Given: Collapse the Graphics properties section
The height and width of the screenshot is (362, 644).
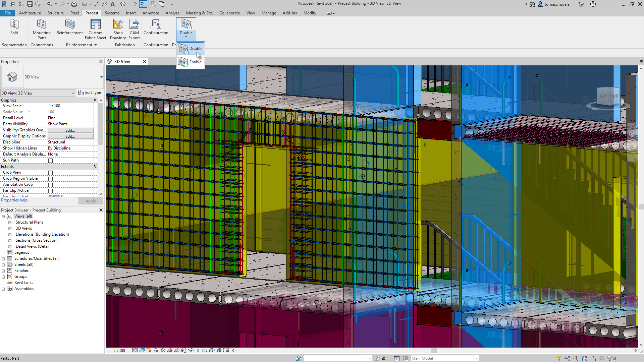Looking at the screenshot, I should tap(95, 100).
